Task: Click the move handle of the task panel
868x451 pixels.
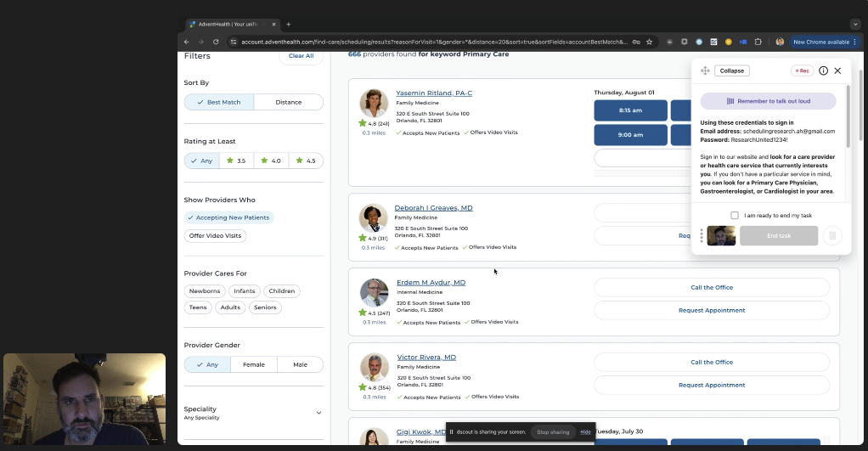Action: pos(705,70)
